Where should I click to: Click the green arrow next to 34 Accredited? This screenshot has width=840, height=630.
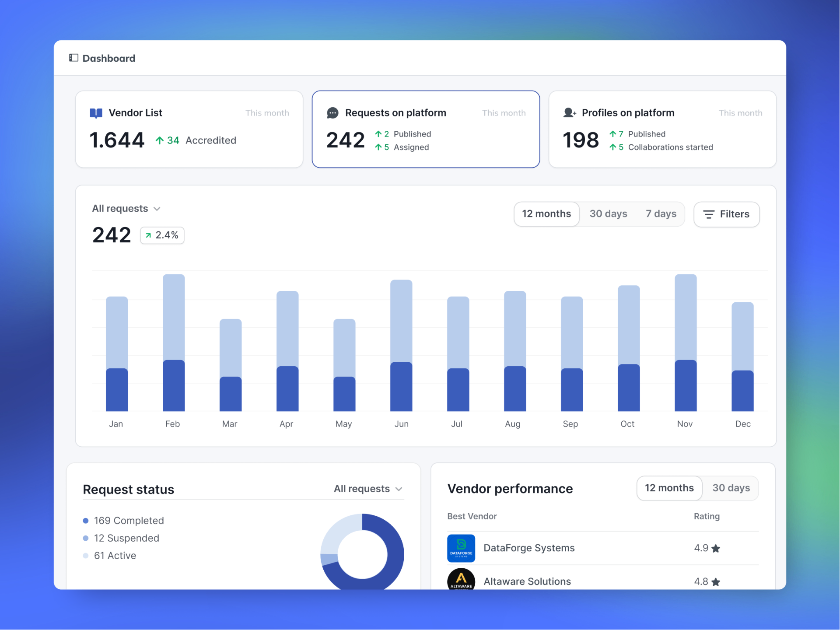[160, 140]
